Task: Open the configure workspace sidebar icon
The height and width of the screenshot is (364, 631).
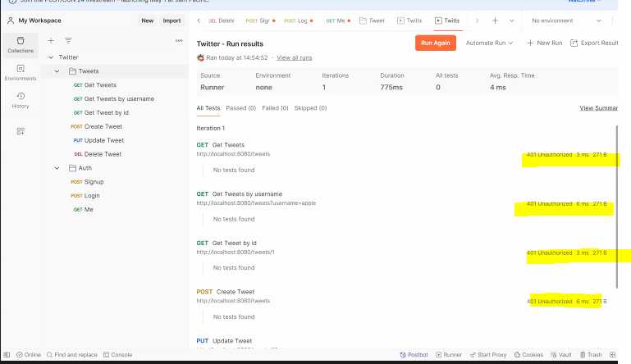Action: (21, 131)
